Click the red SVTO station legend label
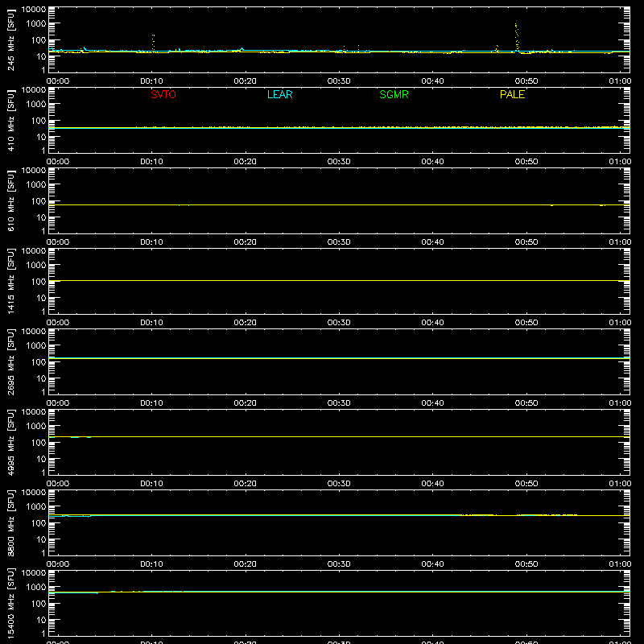The height and width of the screenshot is (644, 644). (x=163, y=94)
